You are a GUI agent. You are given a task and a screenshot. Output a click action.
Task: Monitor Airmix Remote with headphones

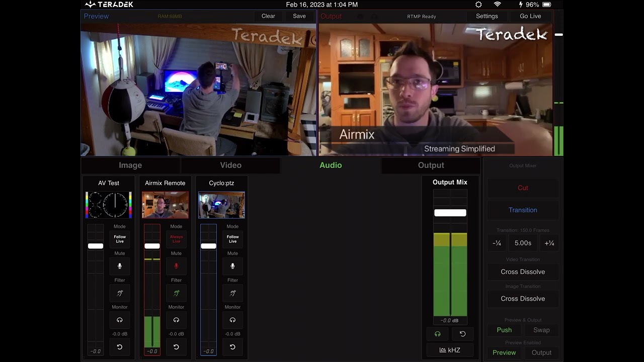(176, 320)
